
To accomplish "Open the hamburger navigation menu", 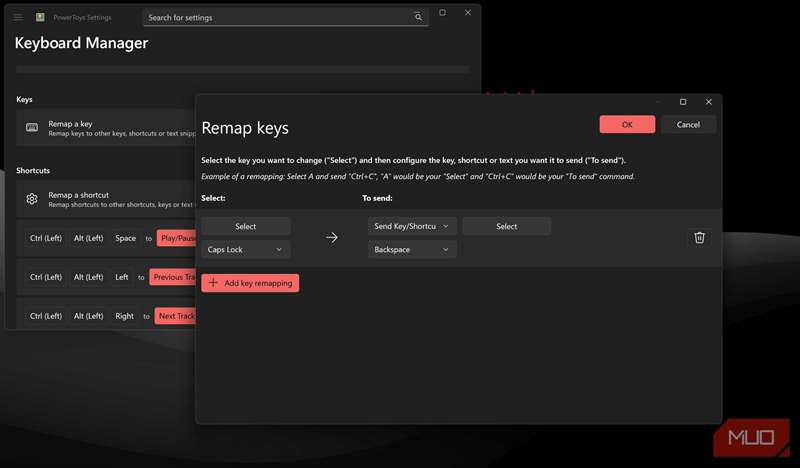I will point(18,17).
